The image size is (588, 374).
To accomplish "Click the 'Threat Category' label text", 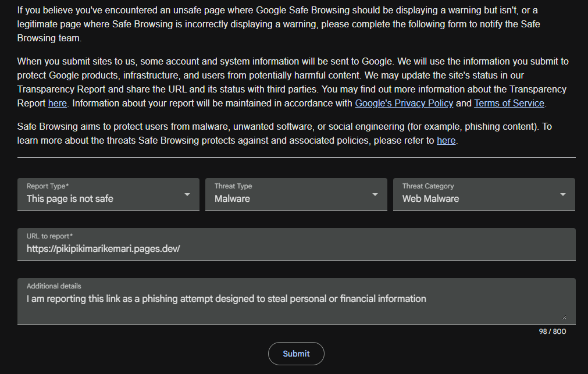I will tap(428, 186).
